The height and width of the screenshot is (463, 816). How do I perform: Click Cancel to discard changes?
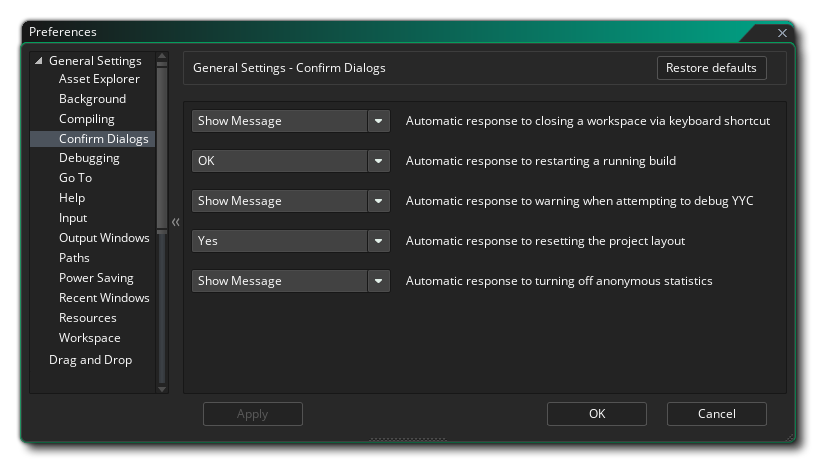[716, 414]
